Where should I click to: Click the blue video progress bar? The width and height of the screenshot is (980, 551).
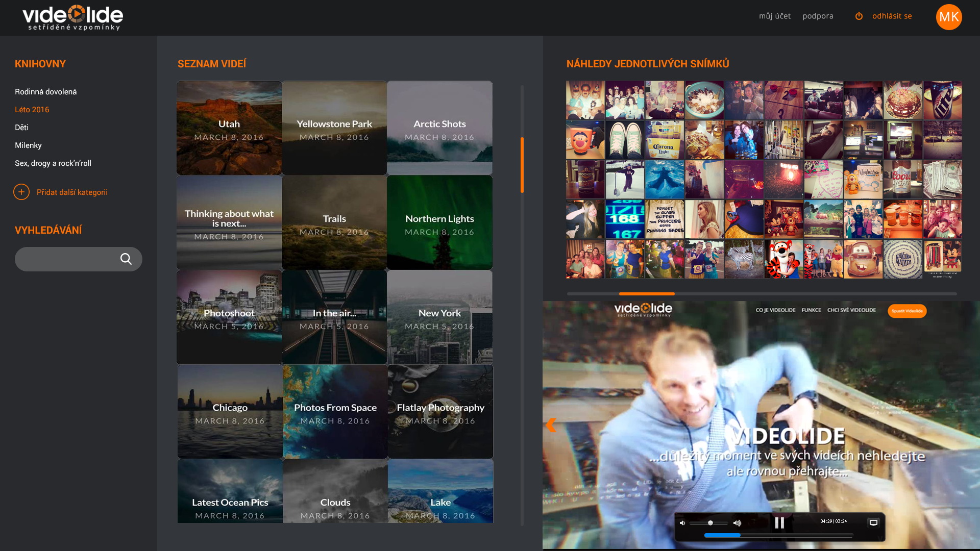[x=722, y=535]
